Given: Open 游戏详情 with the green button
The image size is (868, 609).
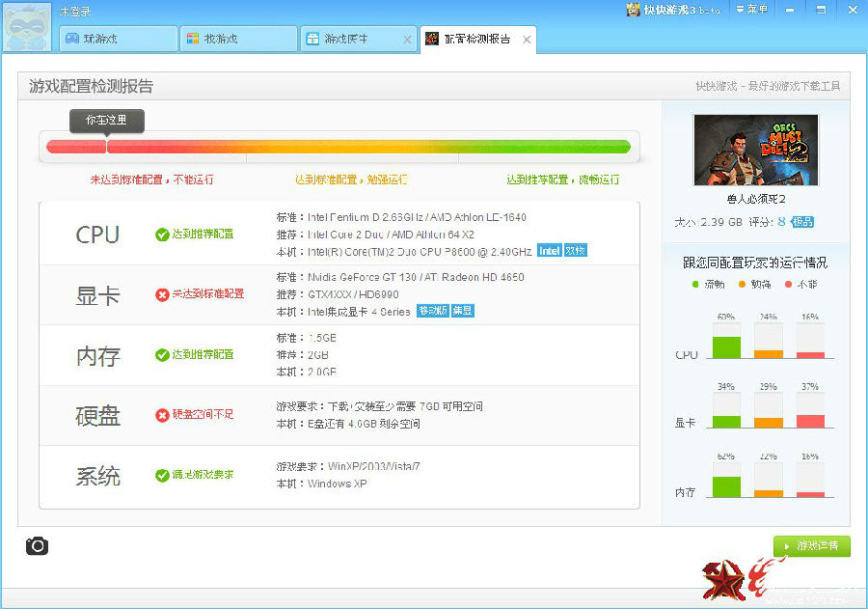Looking at the screenshot, I should pyautogui.click(x=811, y=546).
